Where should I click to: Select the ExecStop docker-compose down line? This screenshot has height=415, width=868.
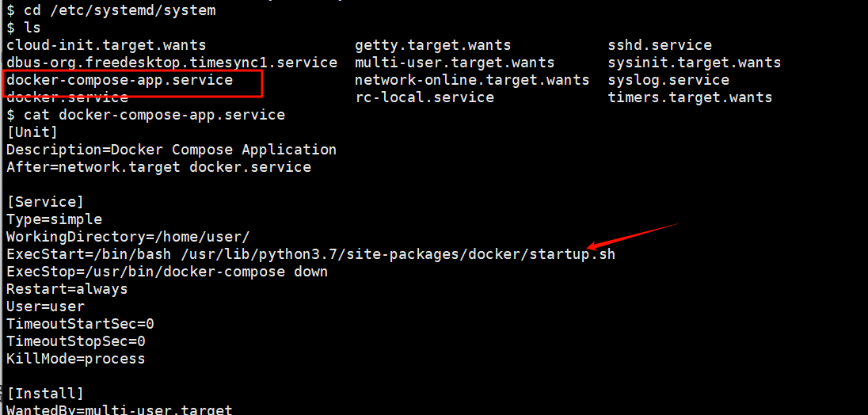167,272
